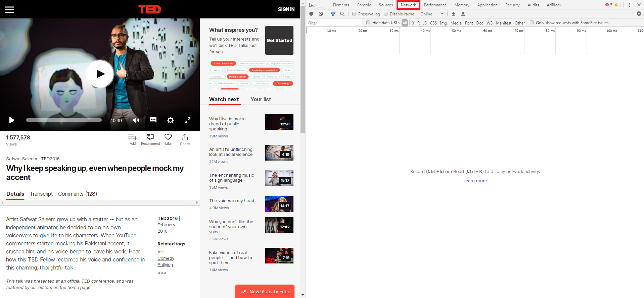
Task: Click the small play control in video bar
Action: pos(12,120)
